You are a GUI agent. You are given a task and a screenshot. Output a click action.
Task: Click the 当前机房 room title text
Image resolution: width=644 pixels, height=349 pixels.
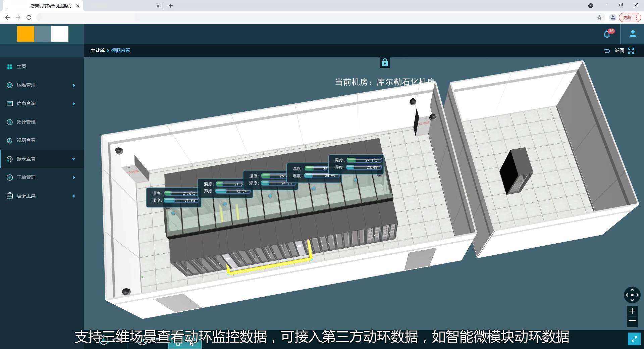pyautogui.click(x=385, y=82)
